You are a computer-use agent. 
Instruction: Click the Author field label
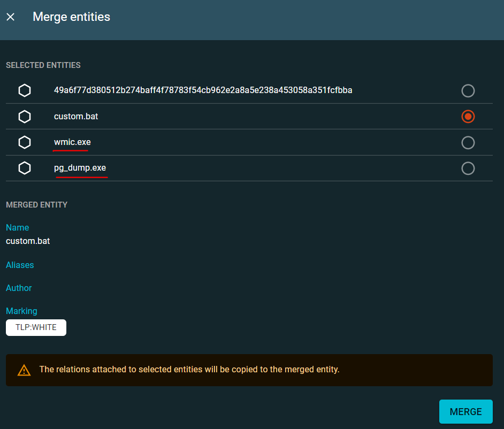coord(19,288)
